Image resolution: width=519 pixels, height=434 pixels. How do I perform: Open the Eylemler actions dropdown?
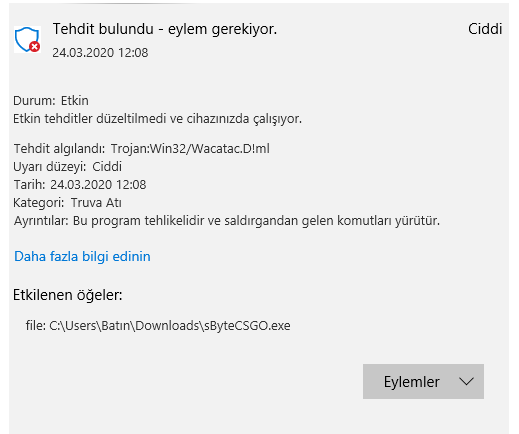pyautogui.click(x=423, y=381)
